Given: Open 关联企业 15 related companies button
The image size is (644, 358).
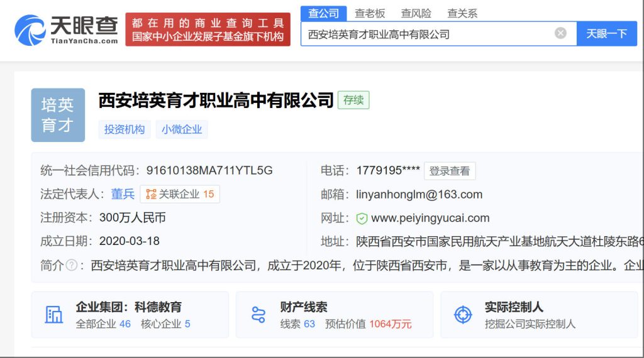Looking at the screenshot, I should pos(180,194).
